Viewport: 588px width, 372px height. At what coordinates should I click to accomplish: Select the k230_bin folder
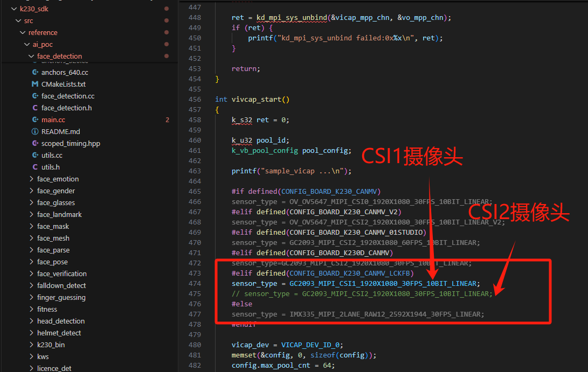[51, 345]
